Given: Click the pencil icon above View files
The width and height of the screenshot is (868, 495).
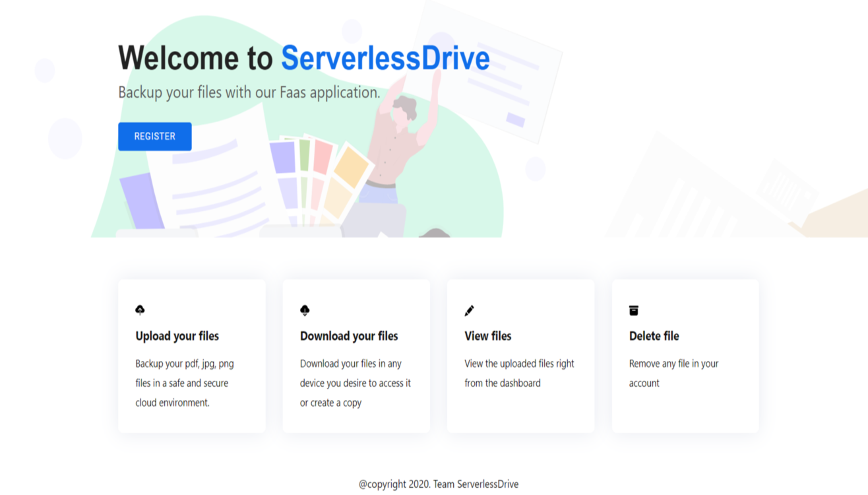Looking at the screenshot, I should (x=469, y=310).
